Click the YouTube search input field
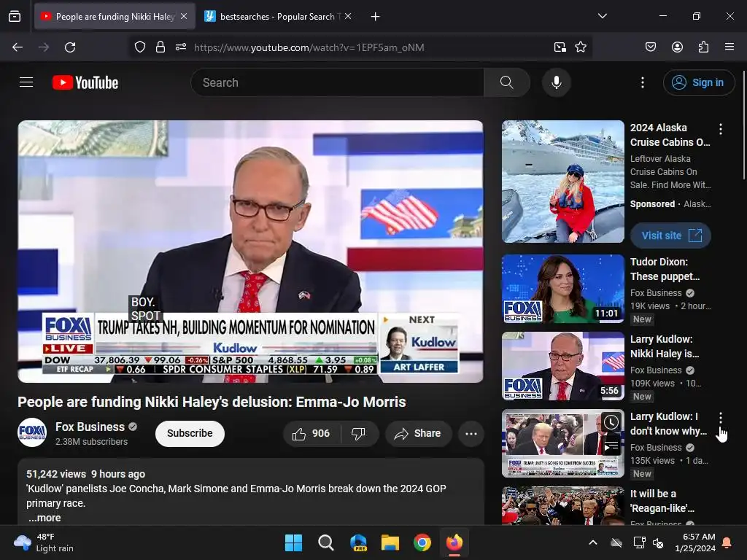Viewport: 747px width, 560px height. pos(338,82)
